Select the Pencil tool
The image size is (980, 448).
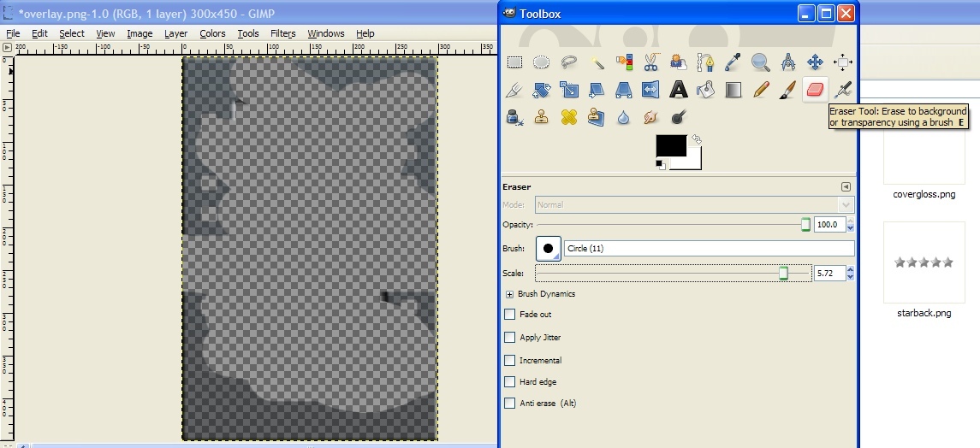tap(760, 90)
